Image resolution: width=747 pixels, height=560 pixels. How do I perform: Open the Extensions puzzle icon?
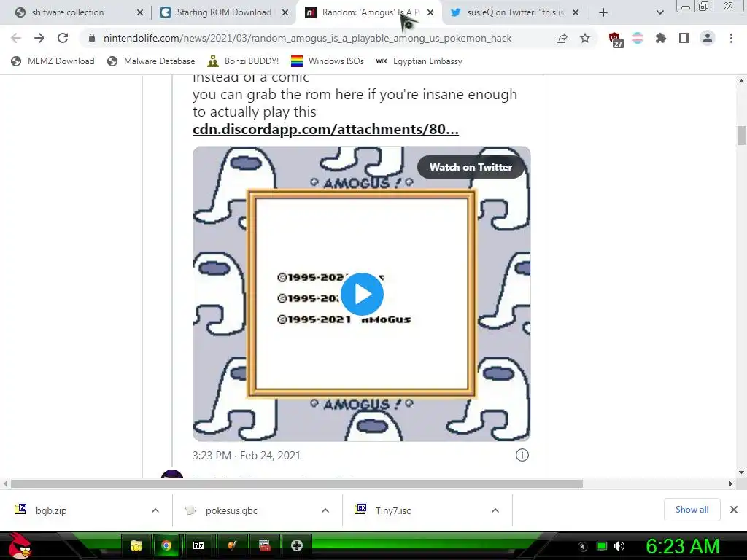660,38
